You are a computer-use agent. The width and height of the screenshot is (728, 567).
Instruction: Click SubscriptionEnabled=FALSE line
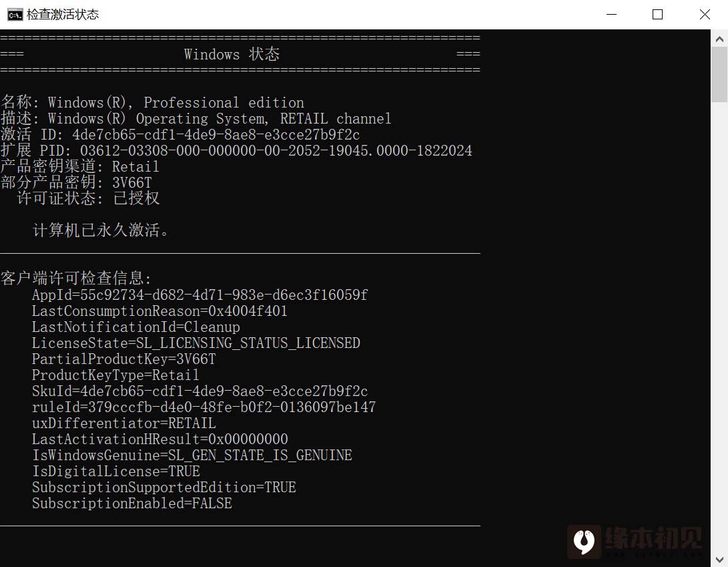[x=132, y=503]
